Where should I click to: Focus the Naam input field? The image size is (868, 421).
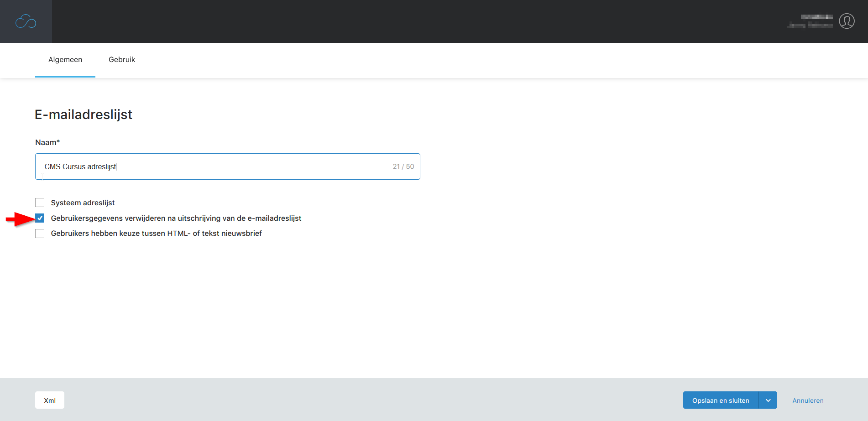pos(227,166)
